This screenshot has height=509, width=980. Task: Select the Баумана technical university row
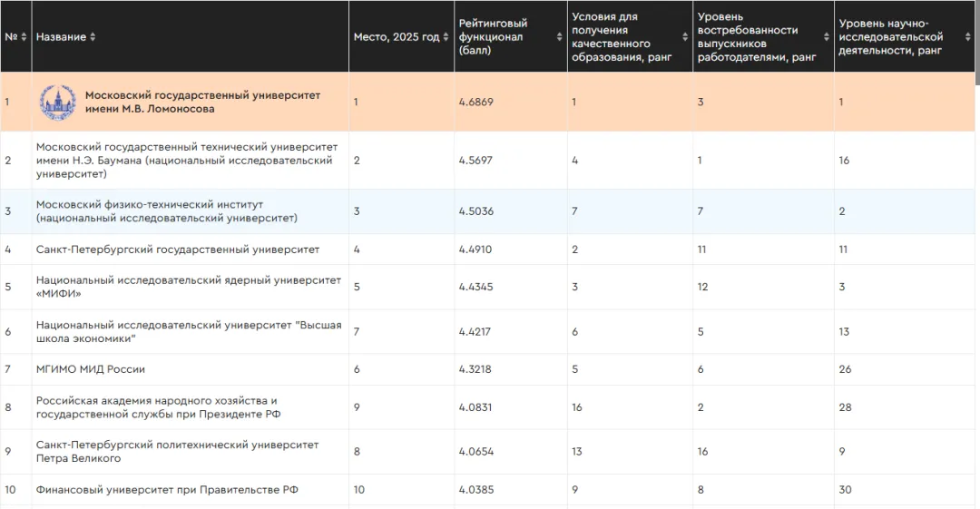[487, 160]
